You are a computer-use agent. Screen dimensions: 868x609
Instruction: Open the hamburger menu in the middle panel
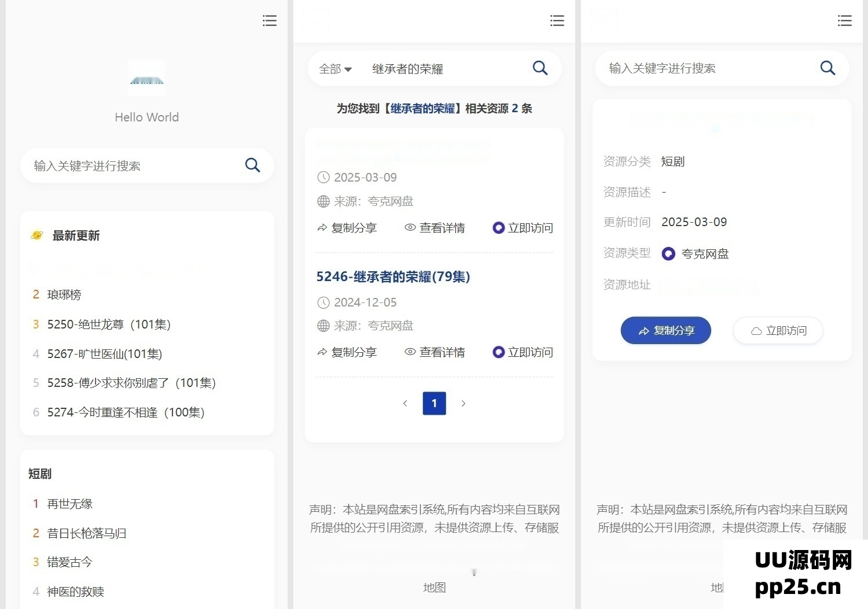(x=557, y=21)
